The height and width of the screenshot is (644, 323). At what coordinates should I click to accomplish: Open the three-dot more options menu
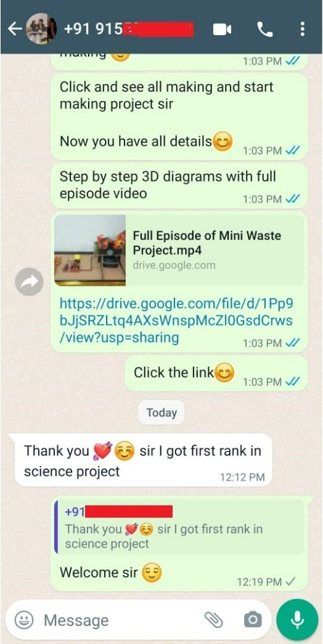[303, 29]
